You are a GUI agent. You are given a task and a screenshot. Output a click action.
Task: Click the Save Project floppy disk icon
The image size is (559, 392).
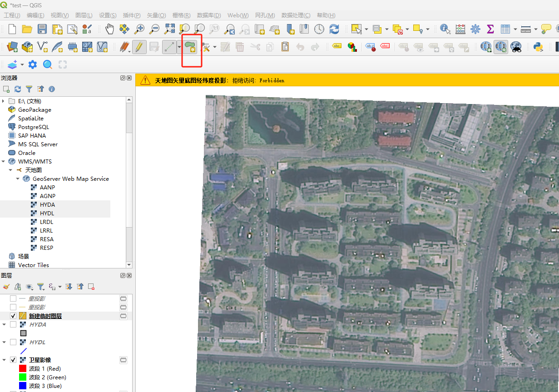tap(42, 29)
